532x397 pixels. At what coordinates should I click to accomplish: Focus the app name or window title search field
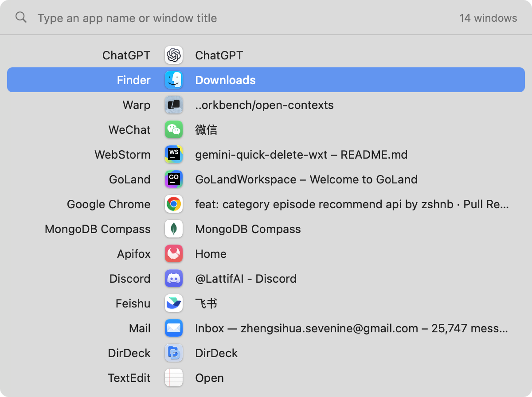click(x=244, y=18)
